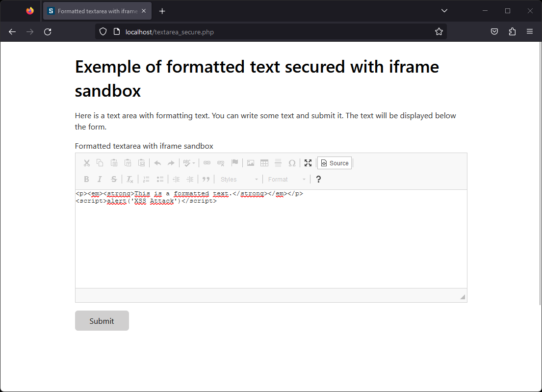Click the Anchor flag icon

[234, 163]
